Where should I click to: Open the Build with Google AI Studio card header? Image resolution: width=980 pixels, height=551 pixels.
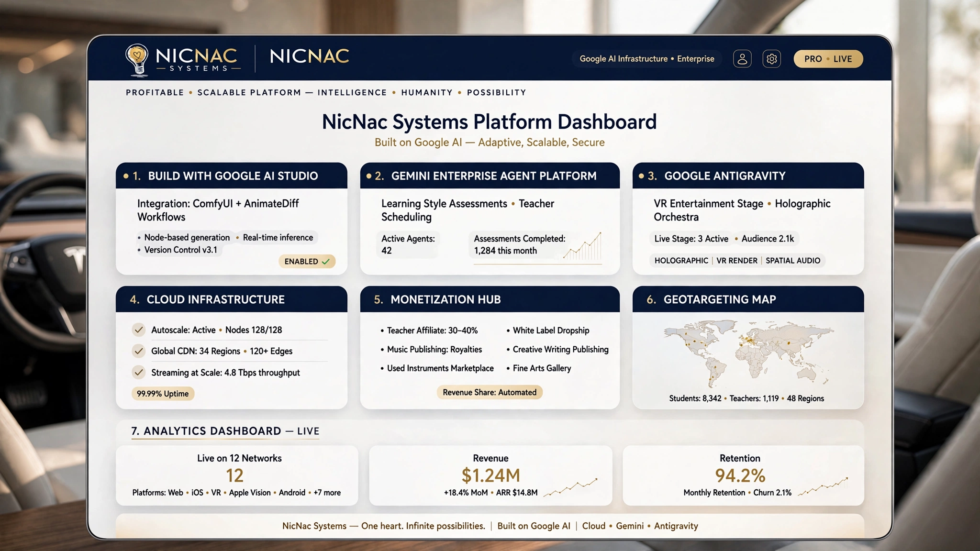click(x=232, y=176)
